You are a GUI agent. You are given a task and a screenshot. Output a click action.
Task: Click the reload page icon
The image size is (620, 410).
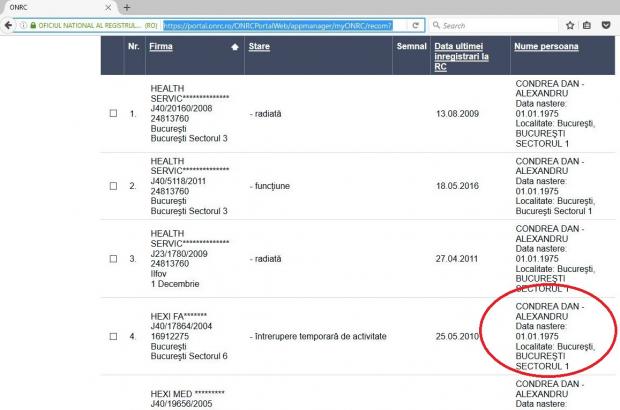(x=415, y=25)
